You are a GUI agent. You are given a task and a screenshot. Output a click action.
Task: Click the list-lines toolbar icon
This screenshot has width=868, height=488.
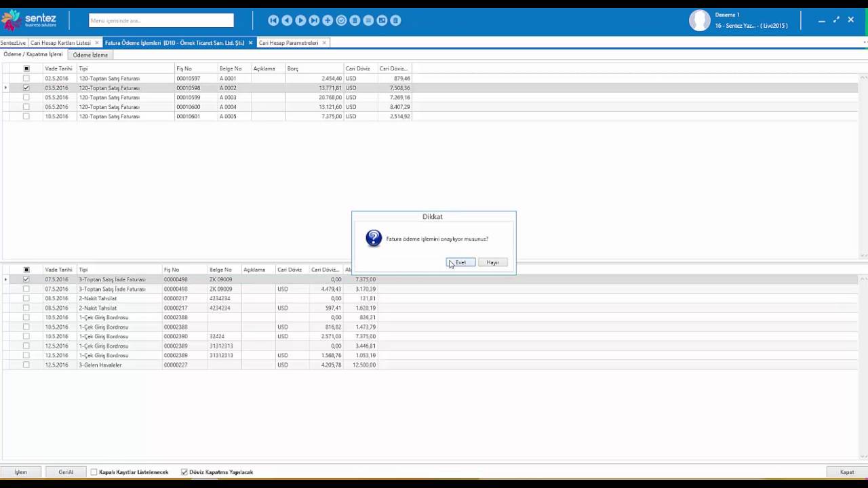(x=368, y=20)
